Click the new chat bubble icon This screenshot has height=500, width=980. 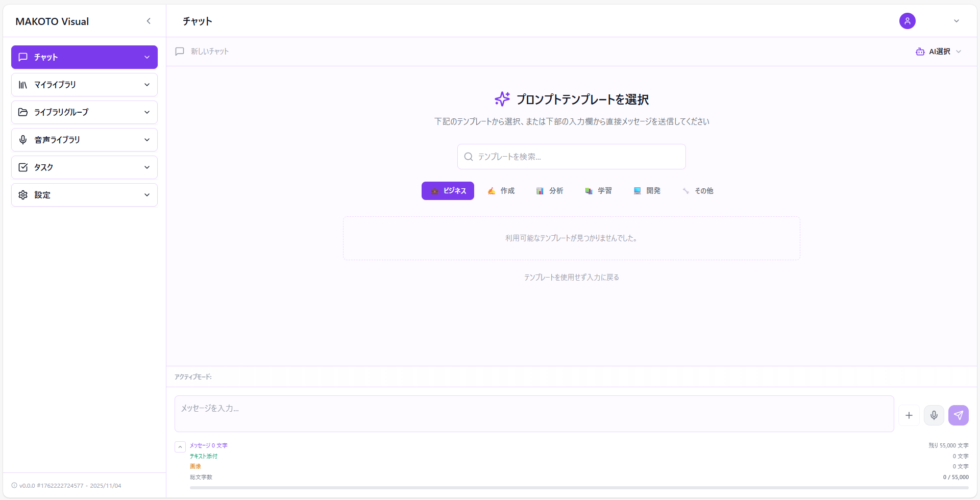pyautogui.click(x=179, y=51)
